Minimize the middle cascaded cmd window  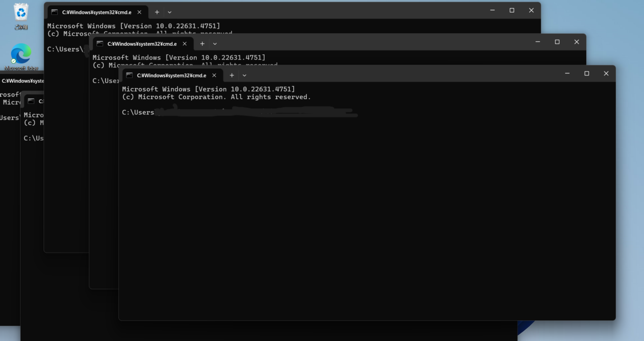coord(538,42)
